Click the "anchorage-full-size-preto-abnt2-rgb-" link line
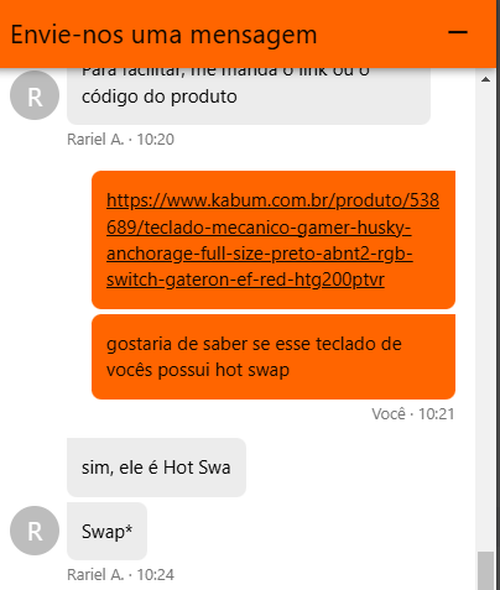Screen dimensions: 500x590 (260, 253)
